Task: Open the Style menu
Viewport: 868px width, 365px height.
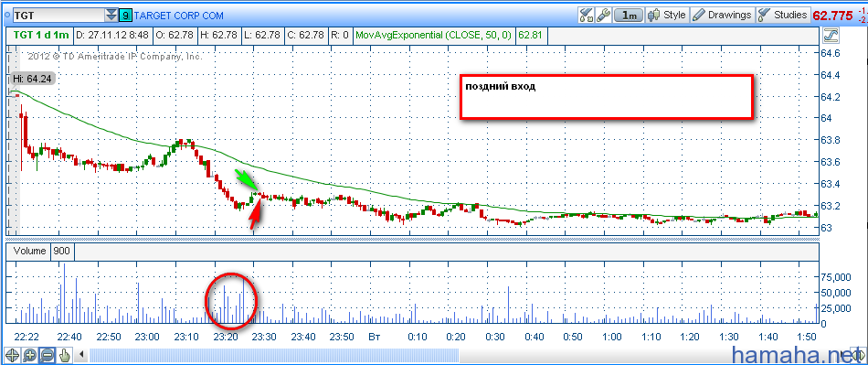Action: click(x=668, y=15)
